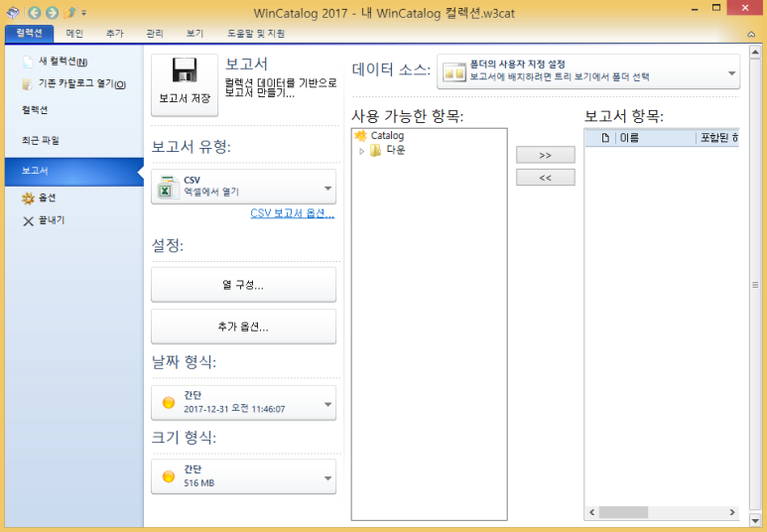Image resolution: width=767 pixels, height=532 pixels.
Task: Click the folder icon in data source box
Action: pyautogui.click(x=454, y=71)
